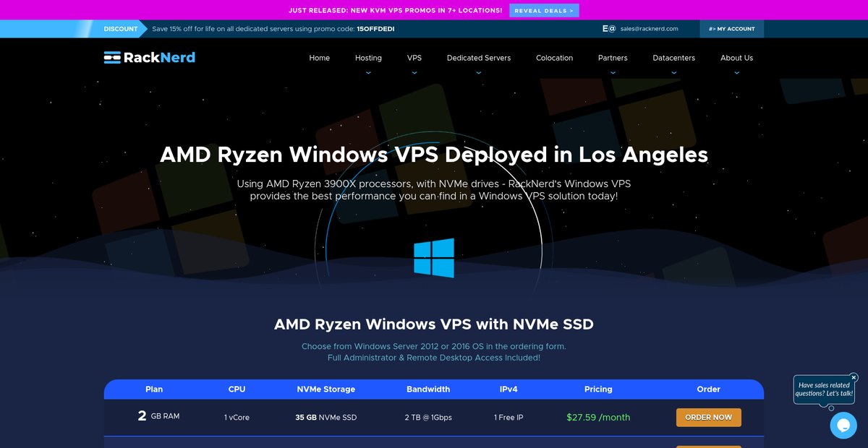Click the AMD Ryzen Windows VPS with NVMe SSD heading
Screen dimensions: 868x448
click(x=434, y=324)
